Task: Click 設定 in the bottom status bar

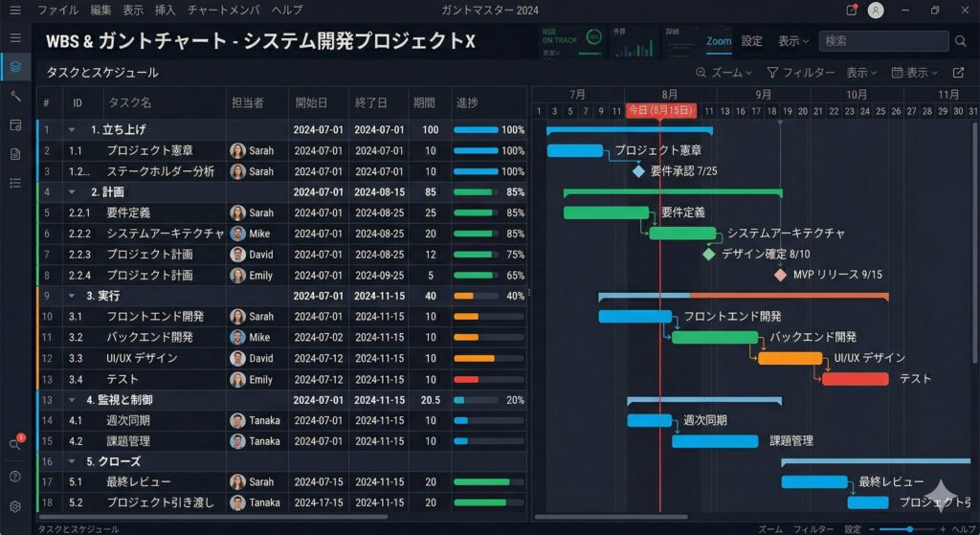Action: (853, 529)
